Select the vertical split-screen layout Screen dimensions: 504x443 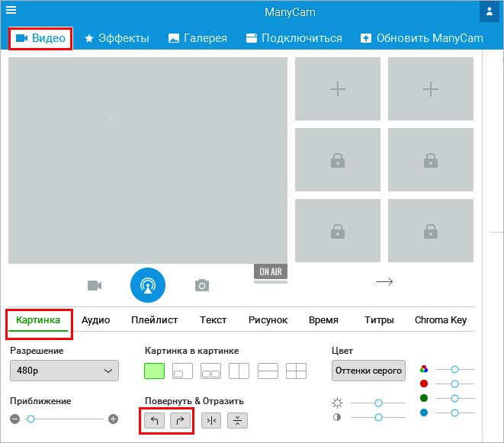tap(239, 371)
